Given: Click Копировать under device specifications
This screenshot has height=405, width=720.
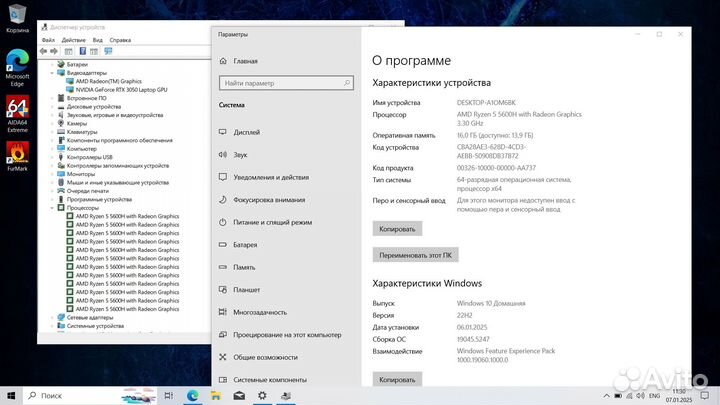Looking at the screenshot, I should click(397, 229).
